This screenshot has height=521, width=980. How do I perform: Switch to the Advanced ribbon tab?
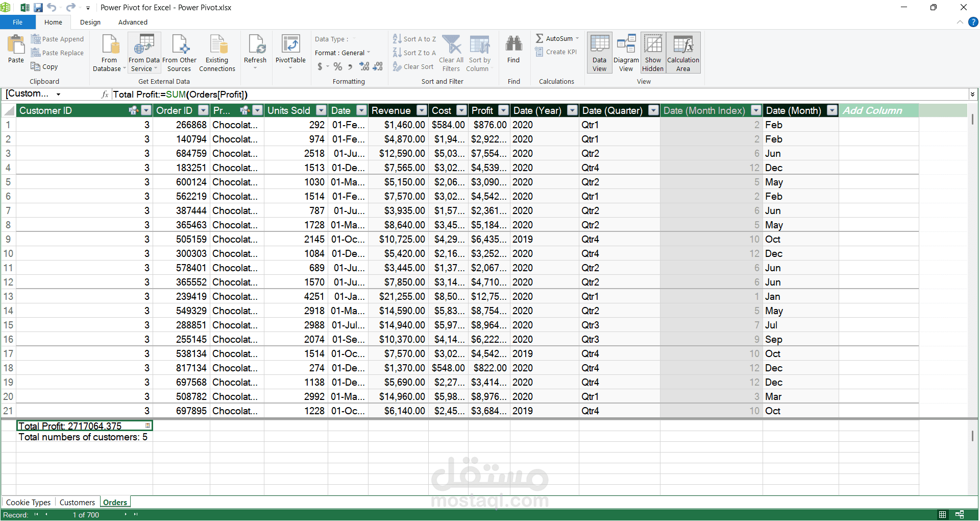(x=133, y=22)
